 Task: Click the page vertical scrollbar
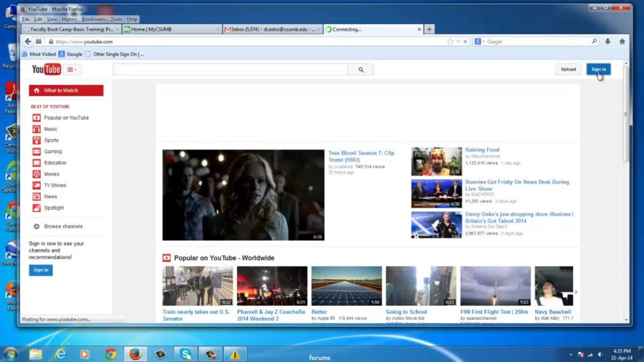(626, 114)
